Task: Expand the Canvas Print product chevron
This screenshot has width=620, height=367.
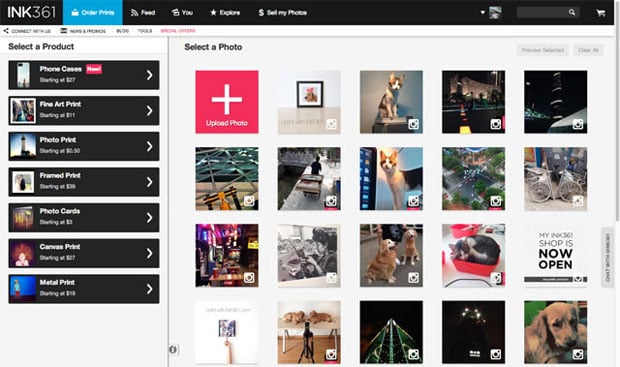Action: tap(149, 253)
